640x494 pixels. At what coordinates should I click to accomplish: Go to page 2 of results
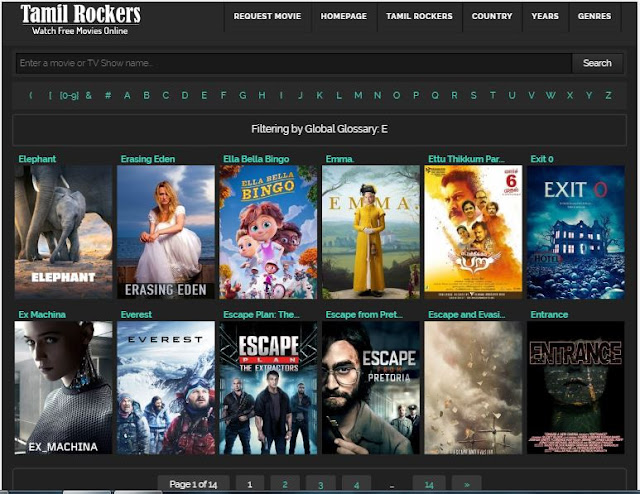click(x=285, y=485)
